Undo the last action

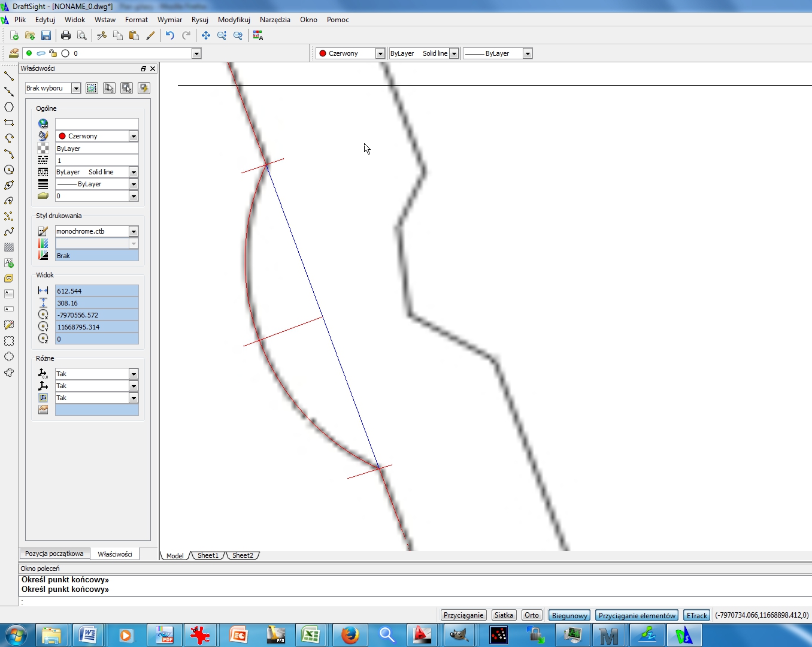coord(170,36)
